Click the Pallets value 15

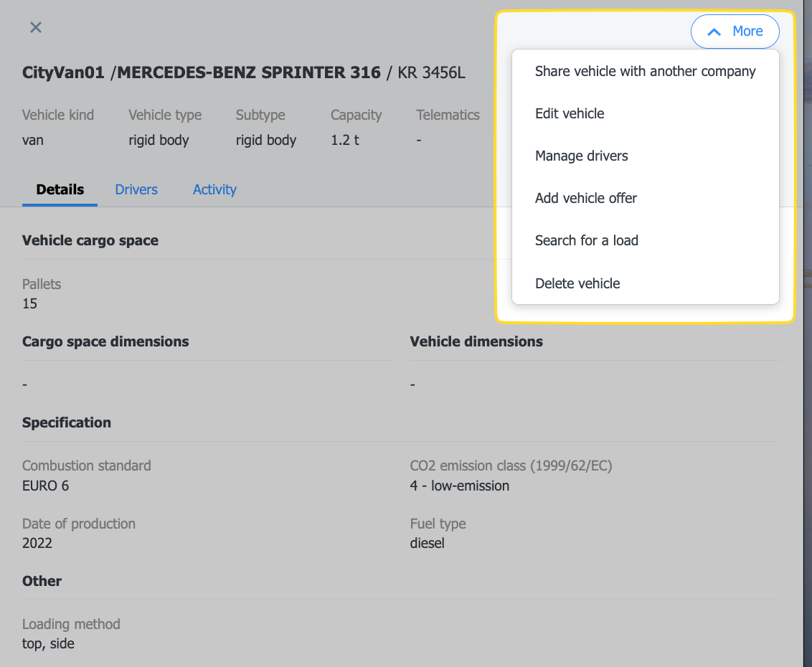[29, 304]
